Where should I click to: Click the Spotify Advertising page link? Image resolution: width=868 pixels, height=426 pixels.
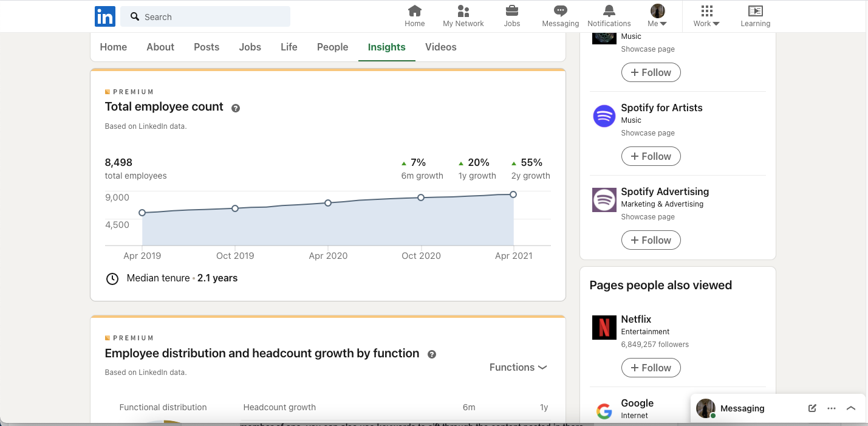point(665,191)
